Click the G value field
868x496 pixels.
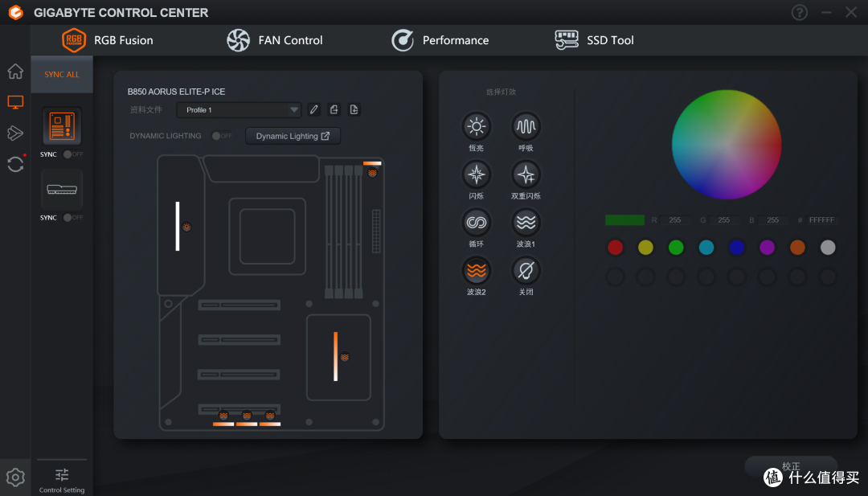(x=724, y=219)
